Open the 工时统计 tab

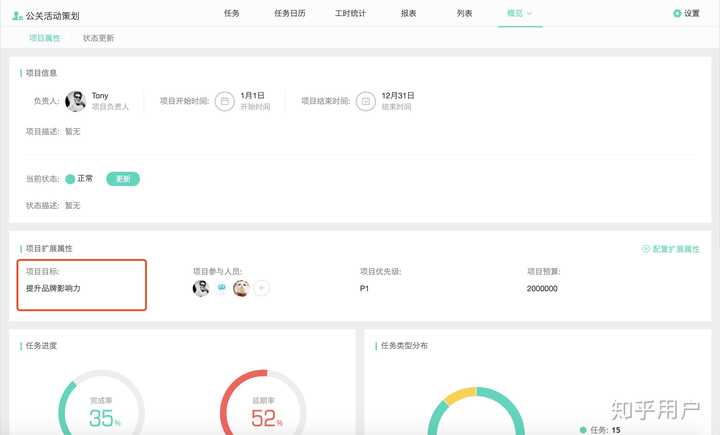(350, 13)
